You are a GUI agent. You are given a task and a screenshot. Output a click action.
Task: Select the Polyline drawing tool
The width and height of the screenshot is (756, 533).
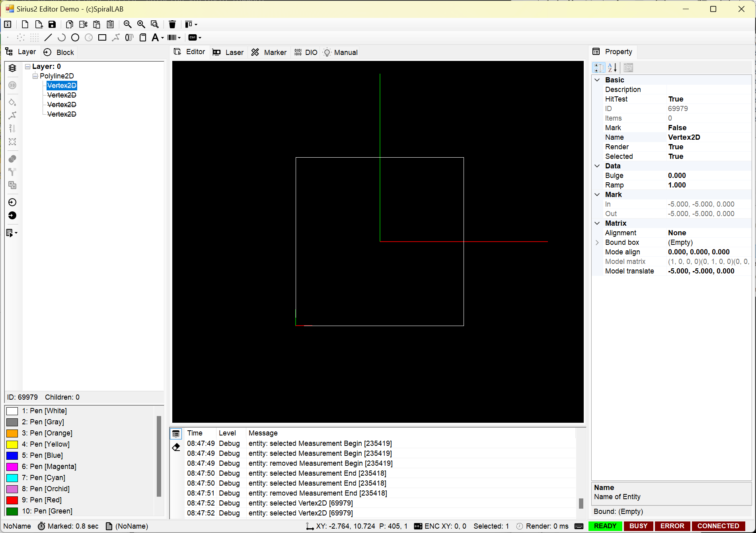click(x=116, y=37)
